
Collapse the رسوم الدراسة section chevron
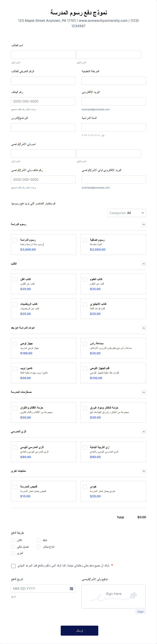pyautogui.click(x=144, y=224)
